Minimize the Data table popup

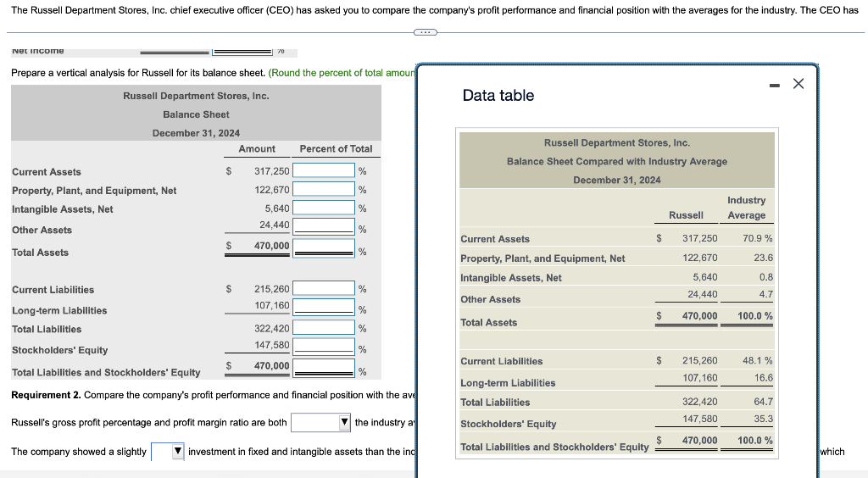[775, 86]
